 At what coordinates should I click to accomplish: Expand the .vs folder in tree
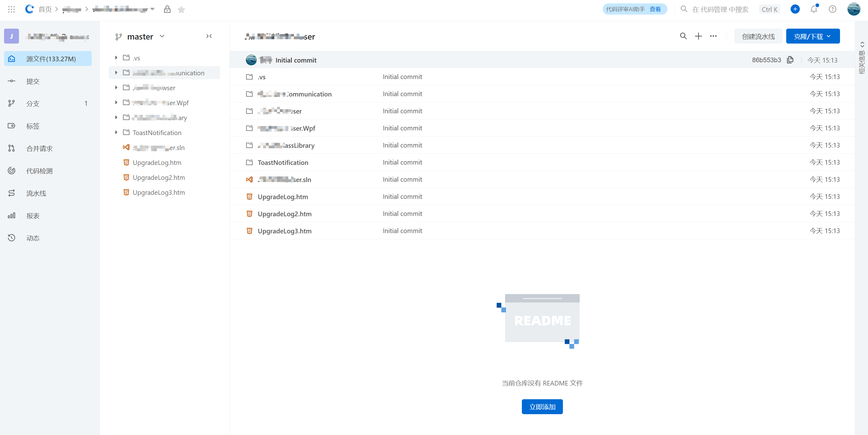(x=116, y=58)
